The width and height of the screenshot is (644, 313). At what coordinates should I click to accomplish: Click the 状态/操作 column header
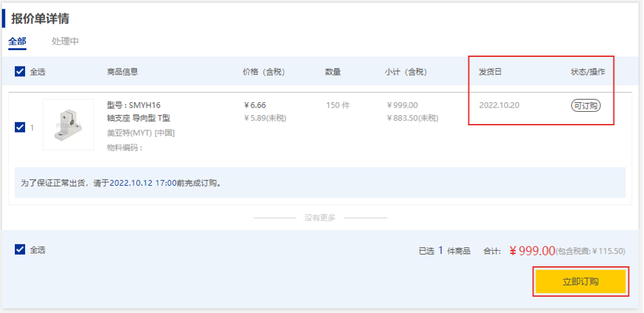click(588, 72)
